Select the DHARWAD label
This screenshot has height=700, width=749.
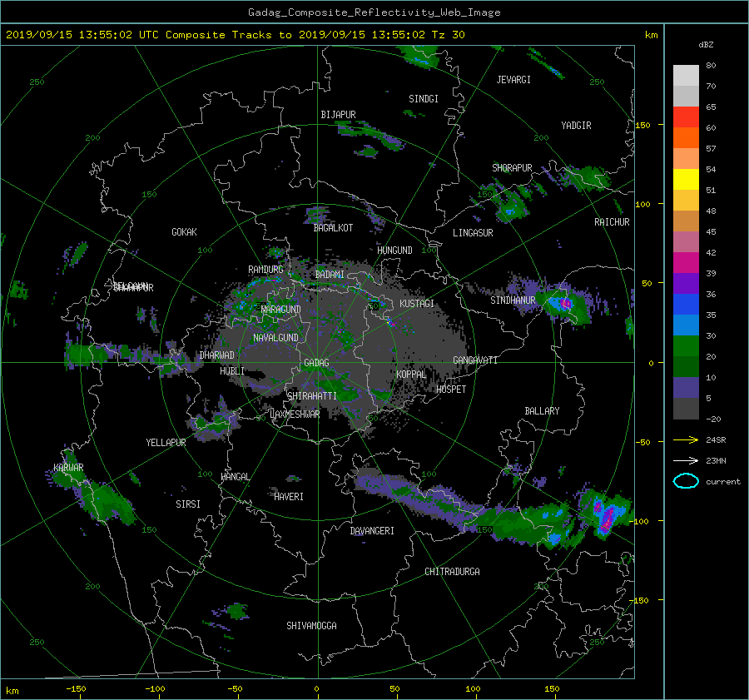[216, 355]
